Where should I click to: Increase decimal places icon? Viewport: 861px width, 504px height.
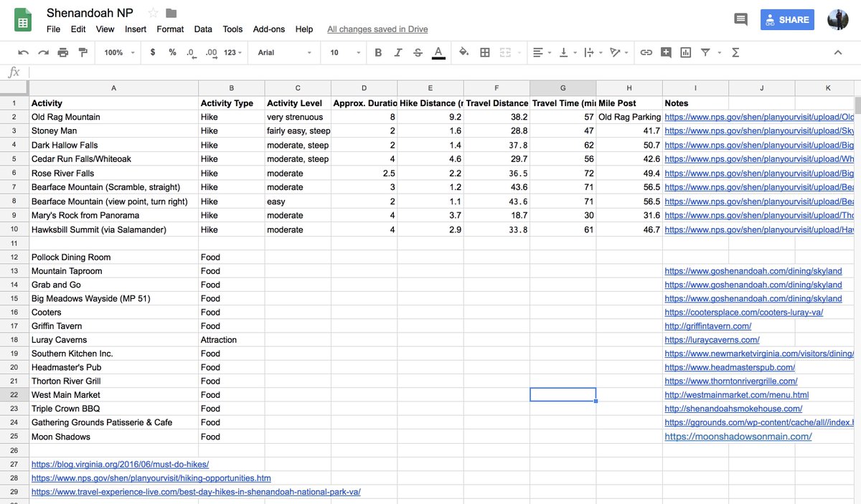tap(211, 52)
